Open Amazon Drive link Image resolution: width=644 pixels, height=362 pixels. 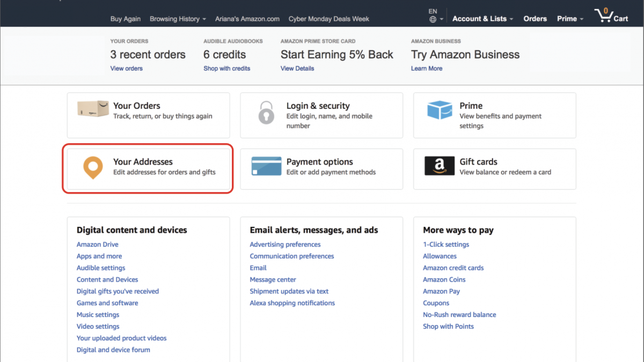click(x=98, y=245)
